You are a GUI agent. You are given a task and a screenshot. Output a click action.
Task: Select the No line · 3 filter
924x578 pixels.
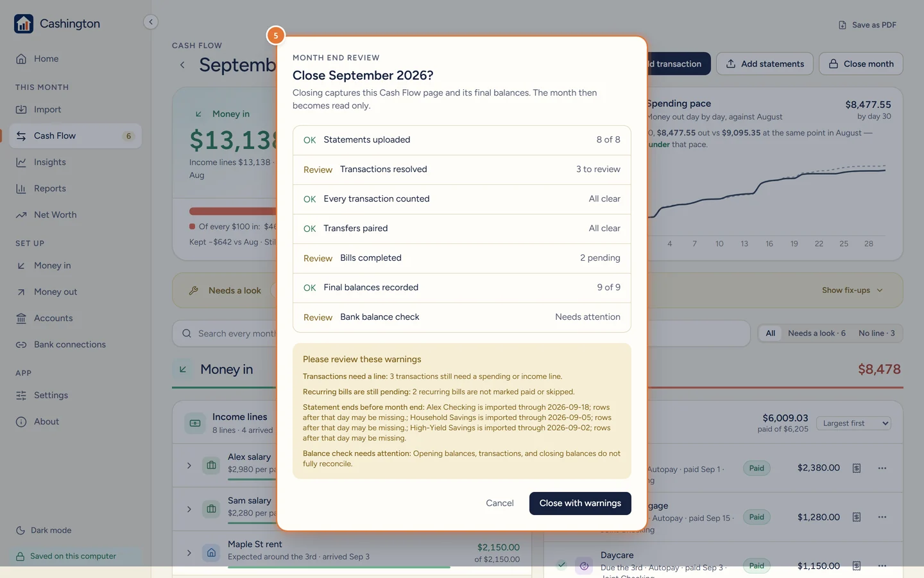877,333
